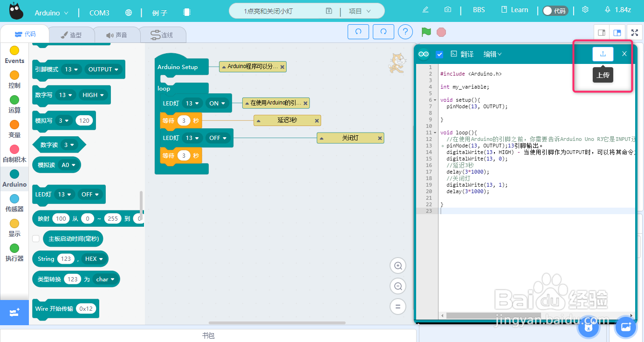644x342 pixels.
Task: Zoom in on block workspace
Action: pos(398,266)
